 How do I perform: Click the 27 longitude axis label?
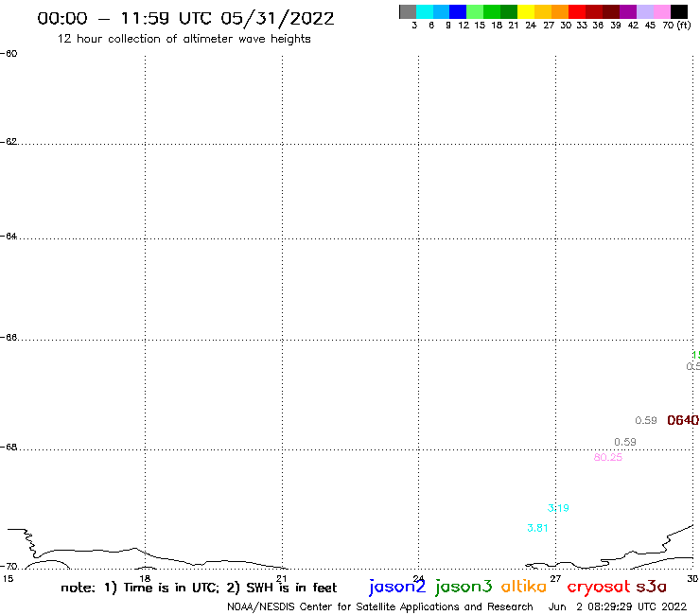click(555, 579)
